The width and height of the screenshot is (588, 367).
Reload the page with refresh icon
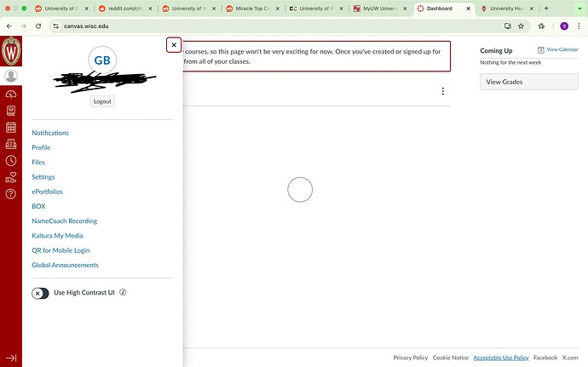point(38,26)
